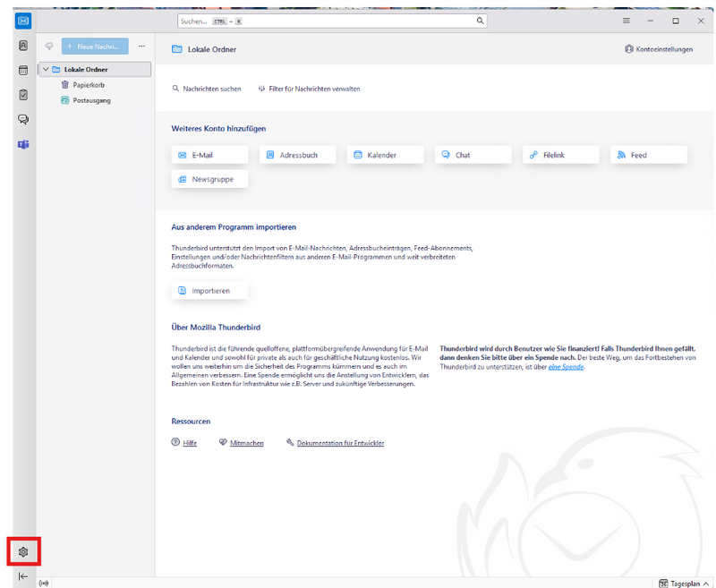Open the Chat space icon
Image resolution: width=716 pixels, height=588 pixels.
(23, 120)
